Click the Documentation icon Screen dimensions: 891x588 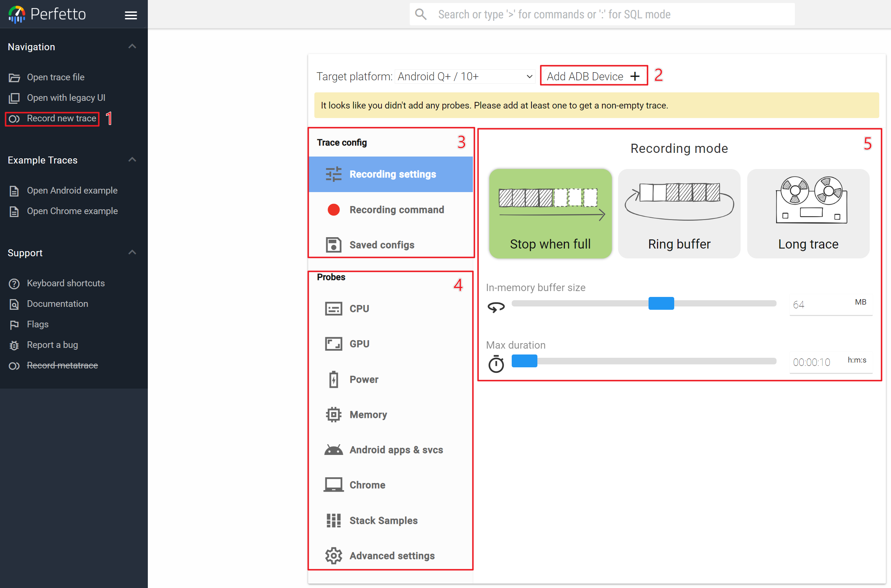(x=14, y=304)
